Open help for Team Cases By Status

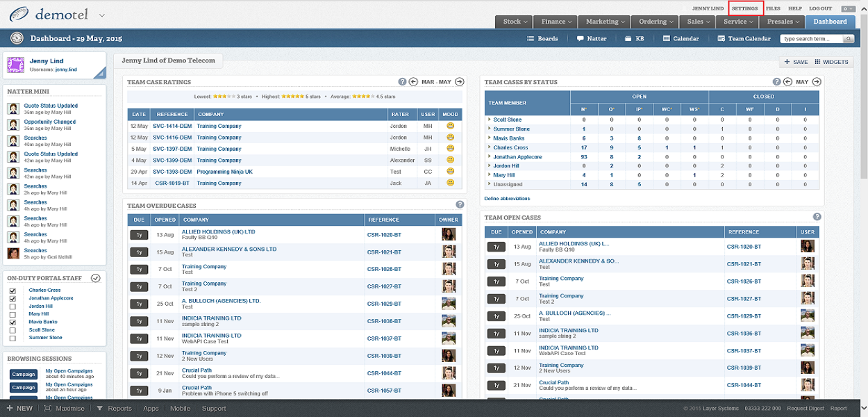click(777, 82)
